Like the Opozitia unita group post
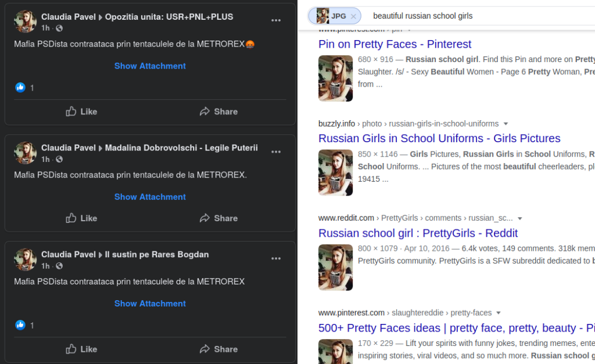Image resolution: width=595 pixels, height=364 pixels. pyautogui.click(x=81, y=111)
